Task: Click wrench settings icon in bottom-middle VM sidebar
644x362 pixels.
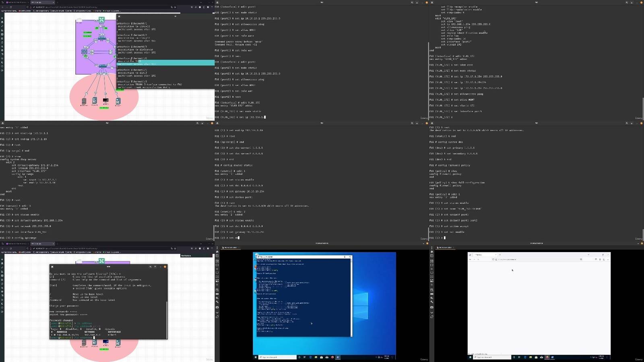Action: pos(217,302)
